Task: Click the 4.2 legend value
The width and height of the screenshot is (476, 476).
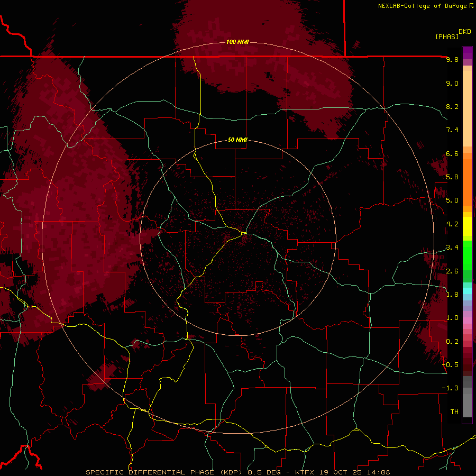Action: pos(452,224)
